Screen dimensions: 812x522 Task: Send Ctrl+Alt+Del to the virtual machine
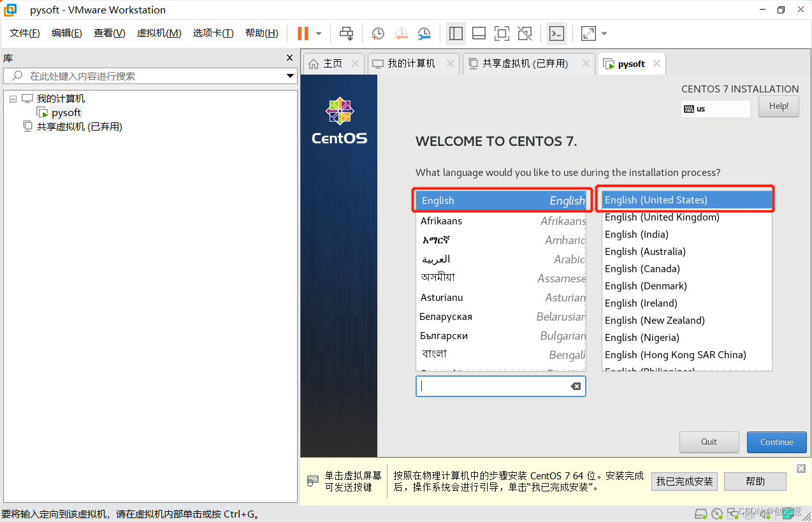pyautogui.click(x=346, y=33)
